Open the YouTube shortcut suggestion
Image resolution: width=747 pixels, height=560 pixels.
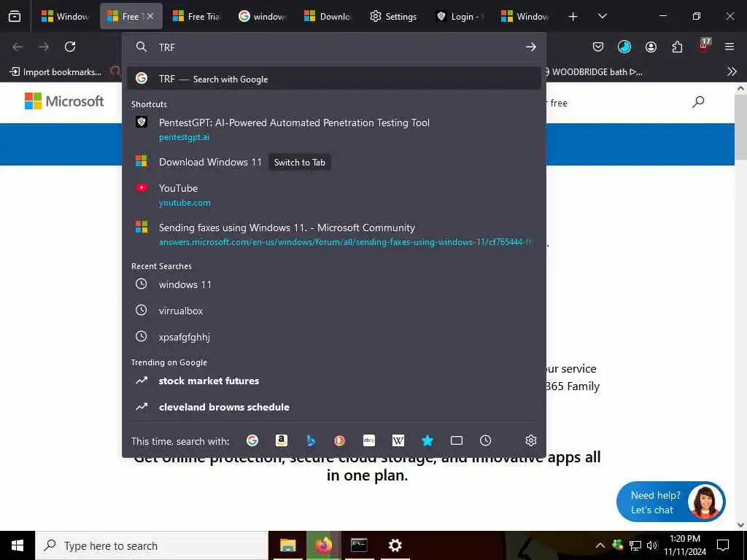tap(333, 195)
